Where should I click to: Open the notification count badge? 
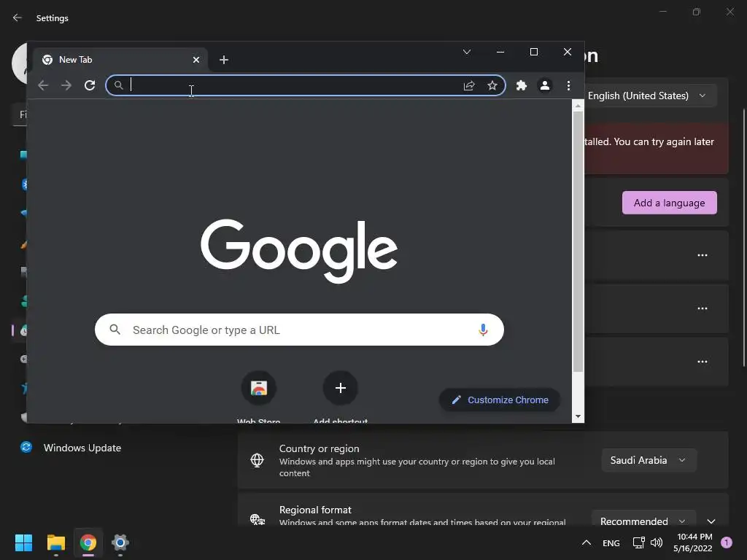pyautogui.click(x=727, y=542)
